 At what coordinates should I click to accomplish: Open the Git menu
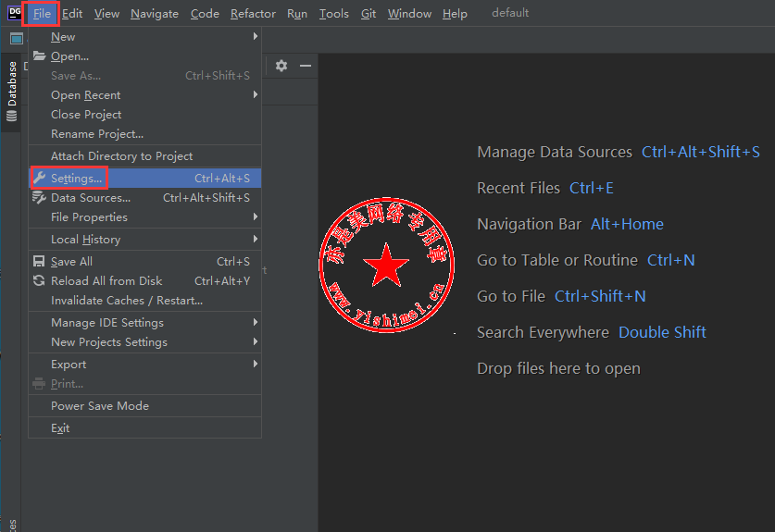(369, 13)
